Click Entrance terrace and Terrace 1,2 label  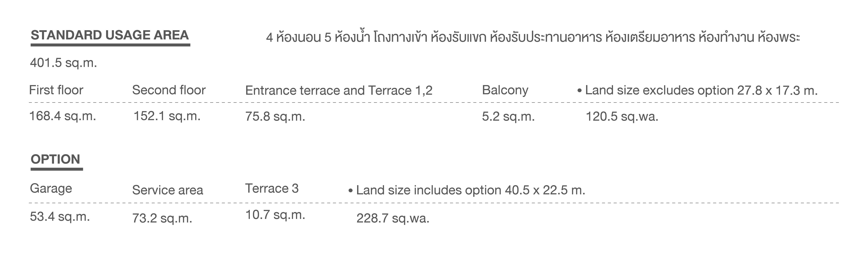click(x=339, y=91)
